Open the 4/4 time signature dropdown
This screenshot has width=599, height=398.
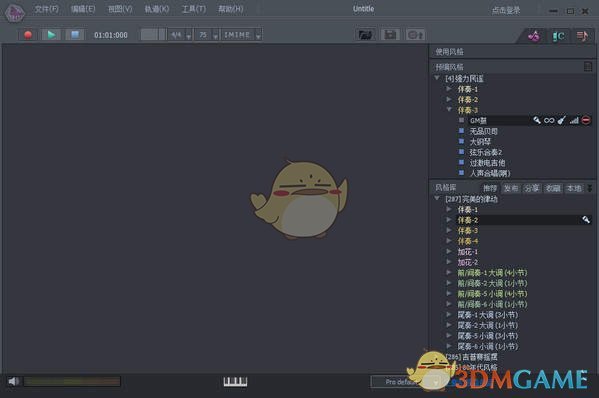(189, 36)
